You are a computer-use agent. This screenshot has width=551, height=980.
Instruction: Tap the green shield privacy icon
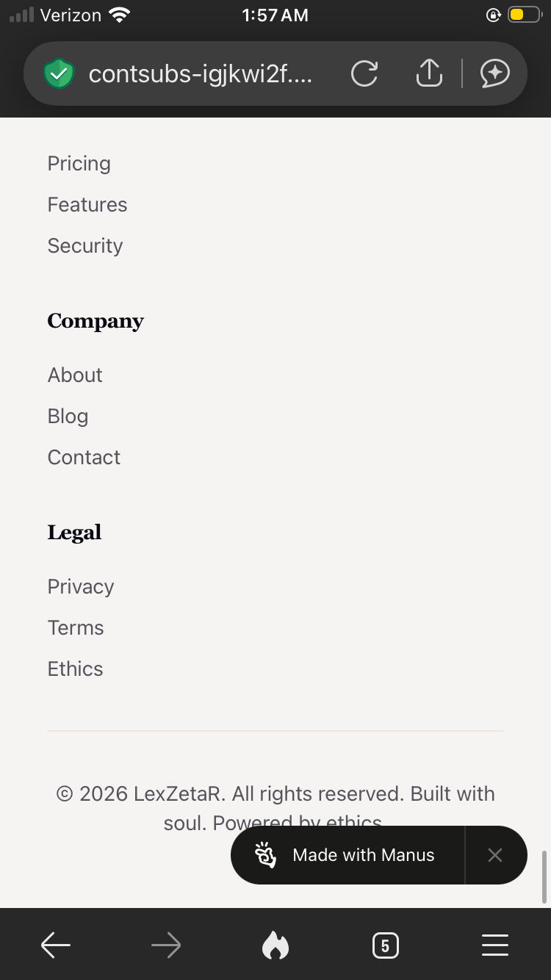(59, 73)
